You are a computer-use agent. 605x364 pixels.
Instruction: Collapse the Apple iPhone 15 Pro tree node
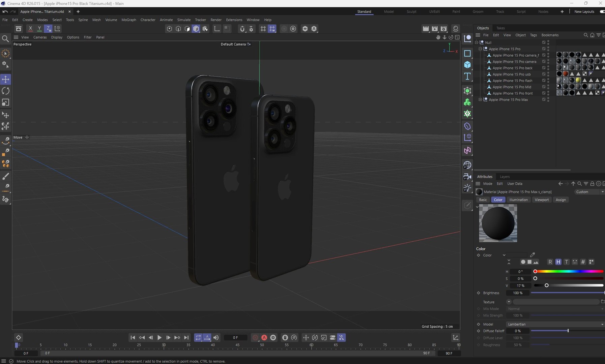480,49
